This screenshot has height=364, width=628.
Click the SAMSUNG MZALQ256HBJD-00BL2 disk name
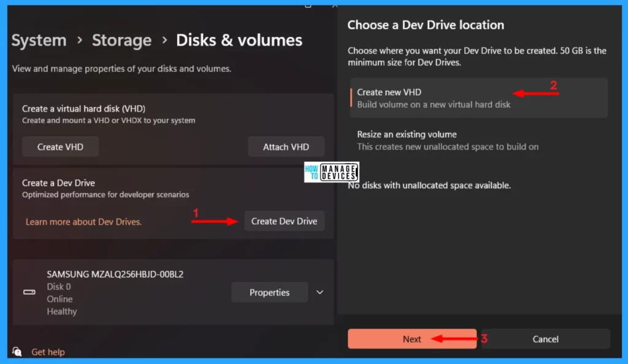coord(115,275)
